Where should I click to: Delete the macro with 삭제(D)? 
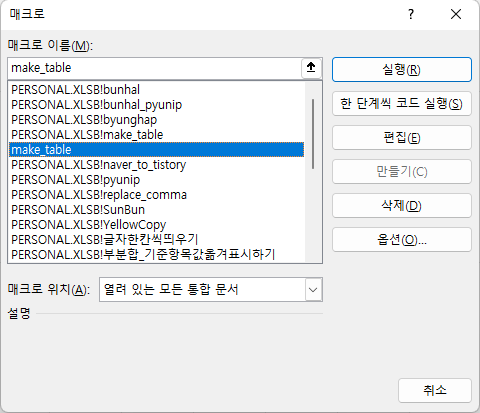click(402, 206)
